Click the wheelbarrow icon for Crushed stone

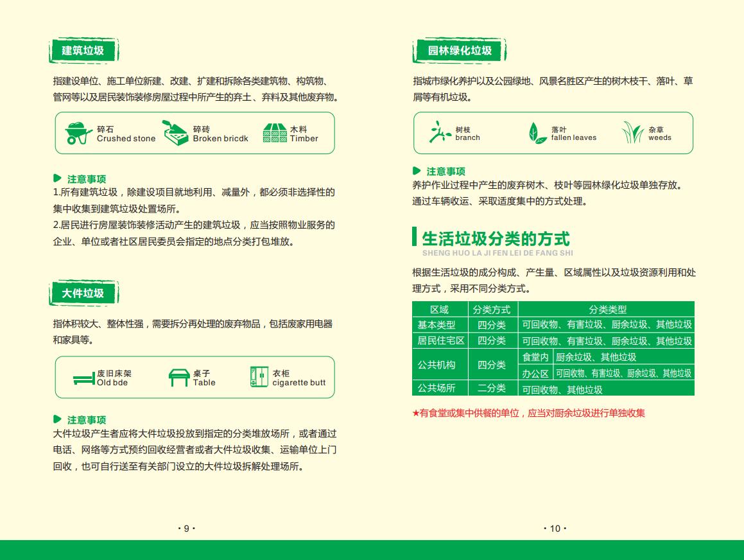[x=78, y=134]
